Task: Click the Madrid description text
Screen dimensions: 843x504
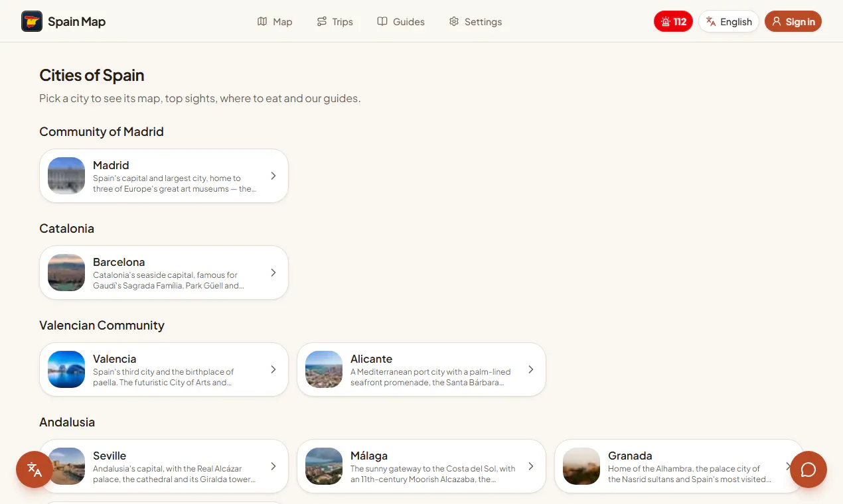Action: click(x=174, y=184)
